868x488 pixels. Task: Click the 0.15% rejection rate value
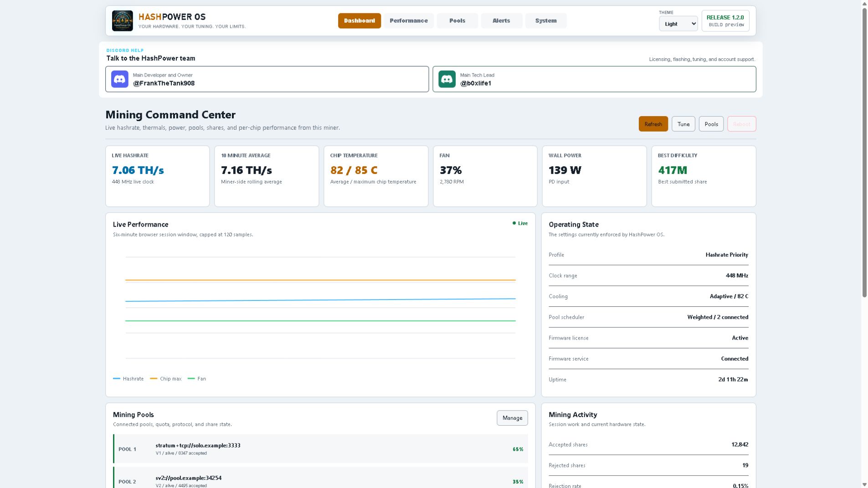740,486
